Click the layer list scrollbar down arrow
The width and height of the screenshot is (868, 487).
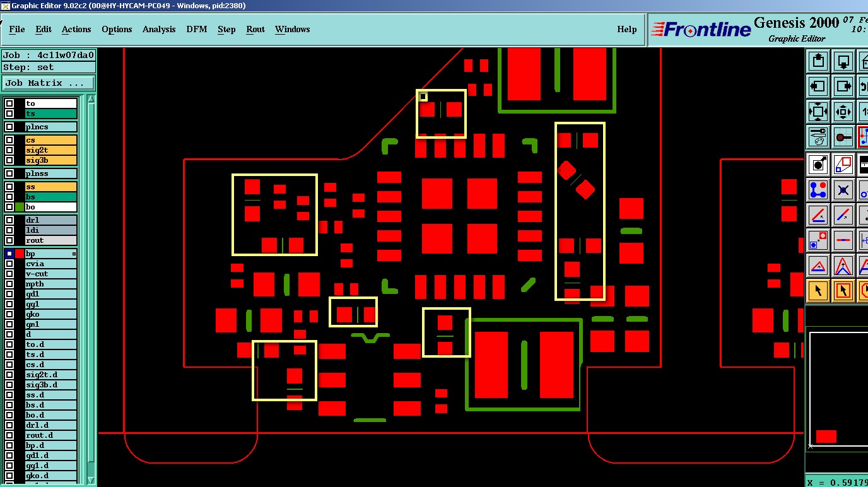(91, 481)
